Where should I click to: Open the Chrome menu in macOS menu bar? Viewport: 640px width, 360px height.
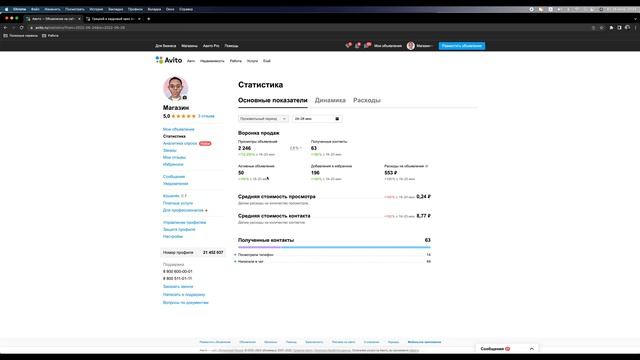[x=19, y=9]
